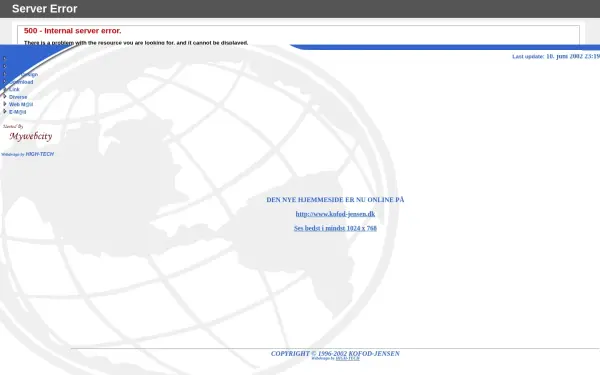Click the '500 - Internal server error.' heading
600x375 pixels.
[72, 31]
